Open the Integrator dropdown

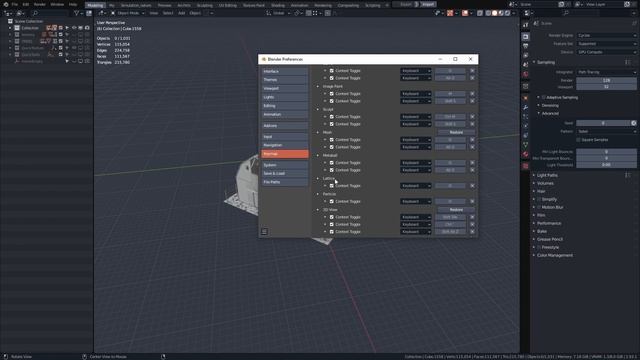click(x=606, y=72)
